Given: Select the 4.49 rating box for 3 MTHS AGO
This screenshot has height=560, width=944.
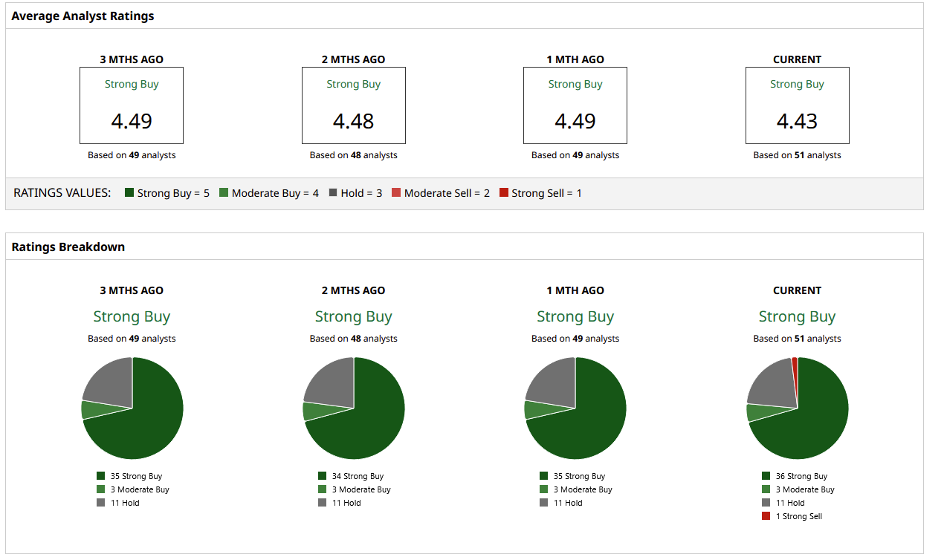Looking at the screenshot, I should click(132, 105).
